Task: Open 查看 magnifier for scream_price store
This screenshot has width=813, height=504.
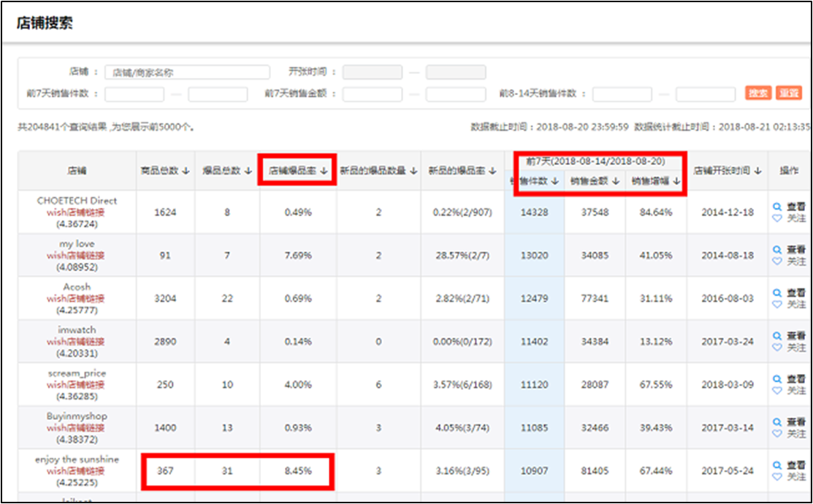Action: coord(777,379)
